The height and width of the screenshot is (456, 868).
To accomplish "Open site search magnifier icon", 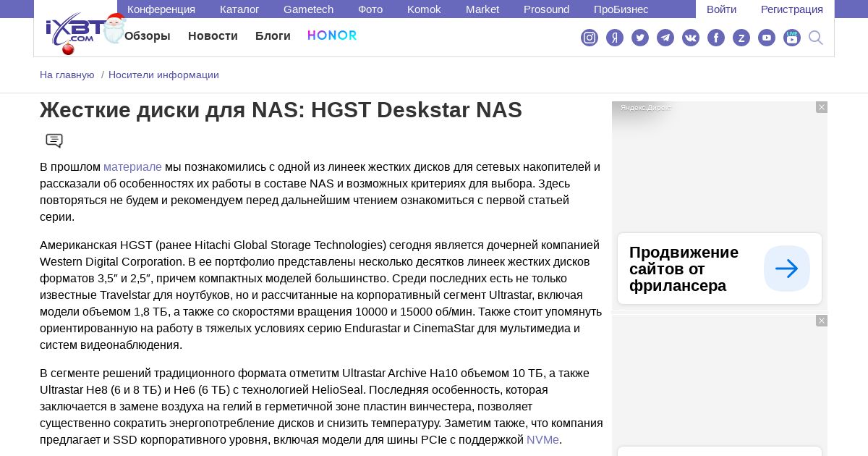I will [816, 38].
